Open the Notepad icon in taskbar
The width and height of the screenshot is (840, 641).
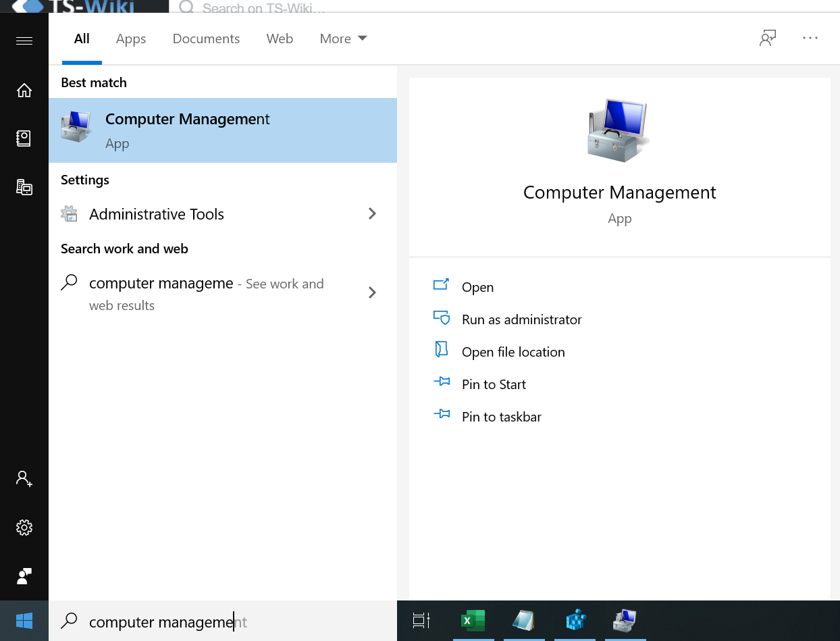pyautogui.click(x=523, y=620)
